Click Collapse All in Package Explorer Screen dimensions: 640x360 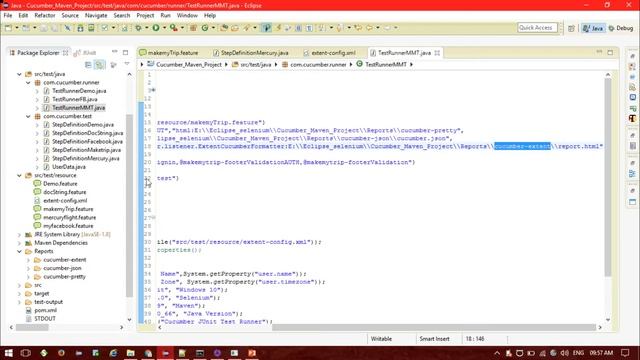tap(88, 65)
